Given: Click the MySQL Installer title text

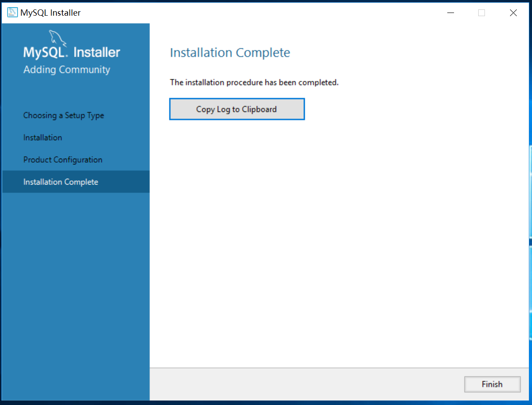Looking at the screenshot, I should click(x=51, y=13).
